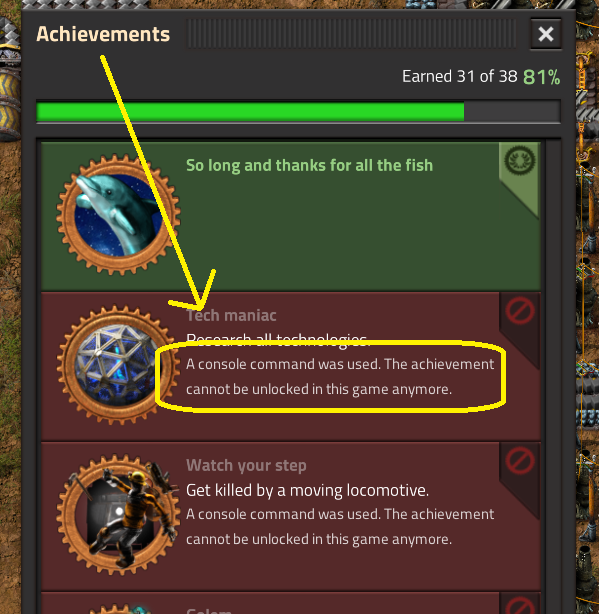Select the Tech maniac achievement title
The image size is (599, 614).
[231, 315]
